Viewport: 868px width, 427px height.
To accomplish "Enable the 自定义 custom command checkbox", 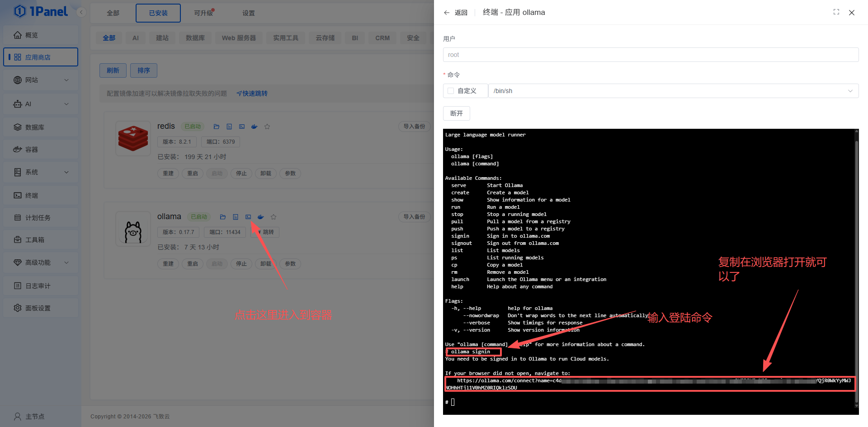I will (x=451, y=91).
